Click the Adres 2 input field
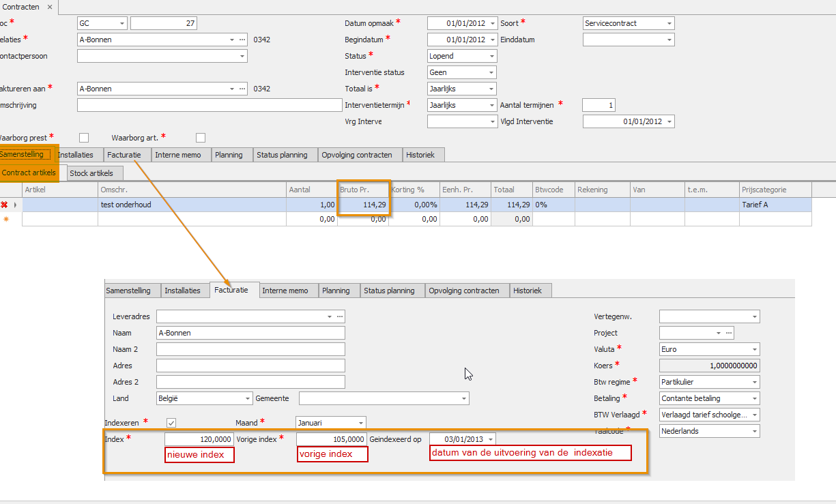Viewport: 836px width, 504px height. point(250,382)
